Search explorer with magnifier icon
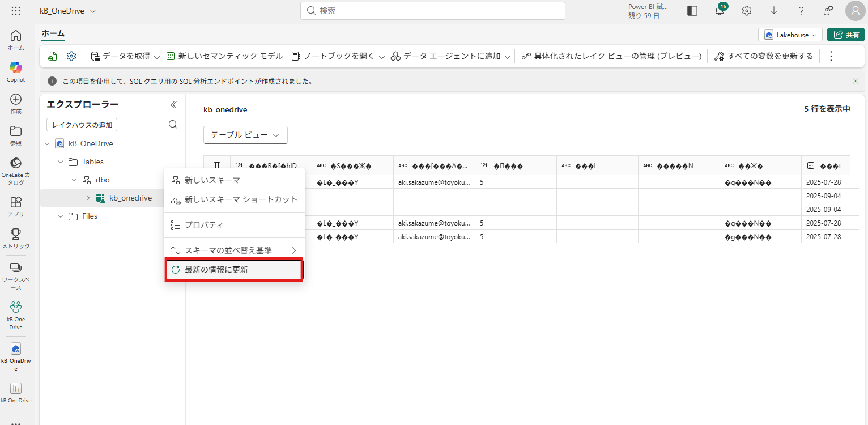Screen dimensions: 868x425 coord(173,125)
